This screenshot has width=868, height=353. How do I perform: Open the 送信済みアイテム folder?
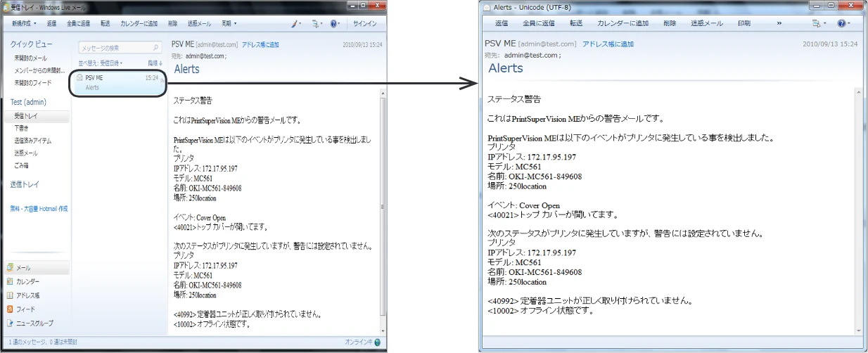[x=32, y=141]
